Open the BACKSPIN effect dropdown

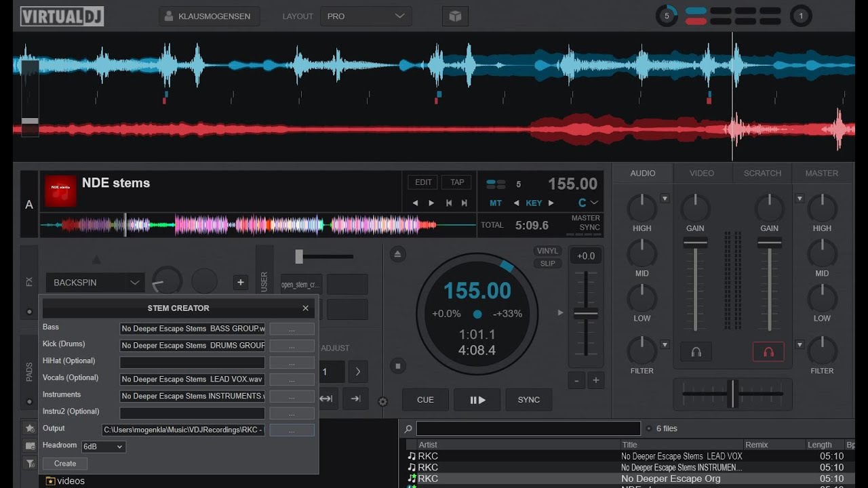(x=95, y=283)
